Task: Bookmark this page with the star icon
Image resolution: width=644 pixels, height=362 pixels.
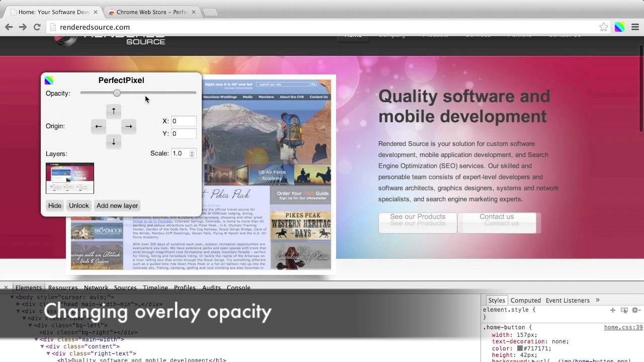Action: pos(604,27)
